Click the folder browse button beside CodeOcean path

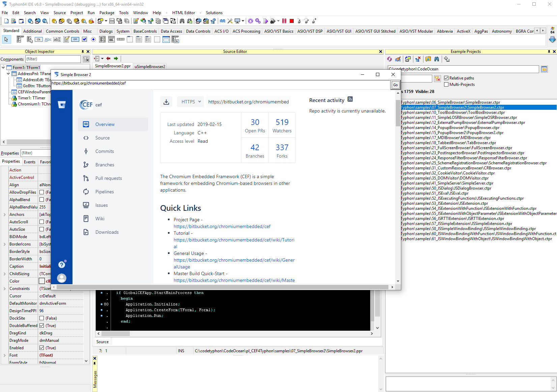pyautogui.click(x=544, y=69)
